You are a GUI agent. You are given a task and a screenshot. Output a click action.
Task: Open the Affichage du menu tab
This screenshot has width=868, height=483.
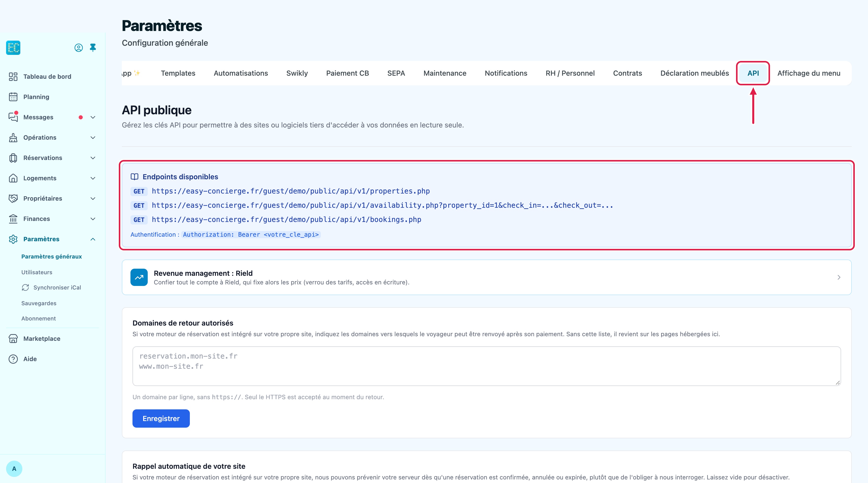click(x=809, y=73)
